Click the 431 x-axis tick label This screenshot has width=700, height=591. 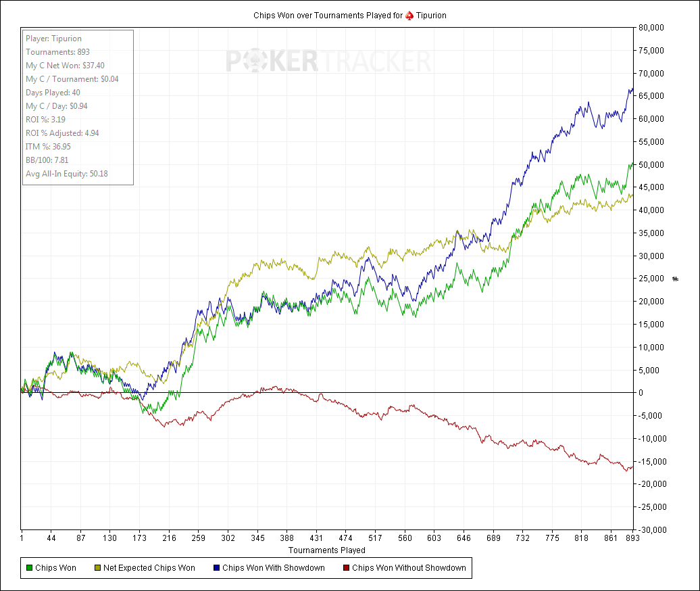click(316, 538)
